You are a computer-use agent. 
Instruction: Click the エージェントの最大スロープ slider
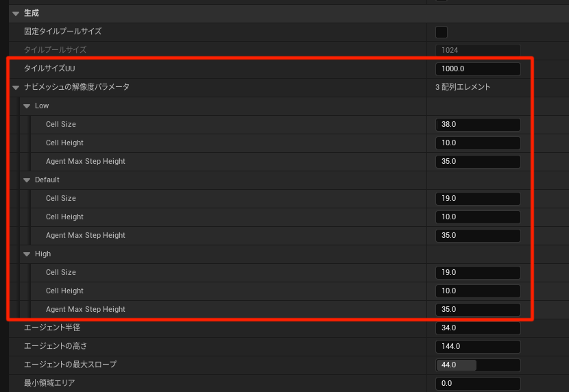pyautogui.click(x=477, y=365)
